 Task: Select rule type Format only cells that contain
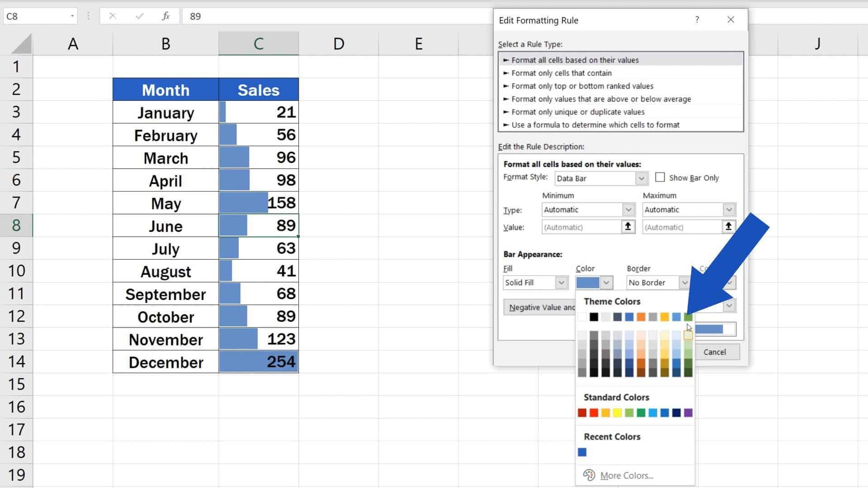coord(562,73)
